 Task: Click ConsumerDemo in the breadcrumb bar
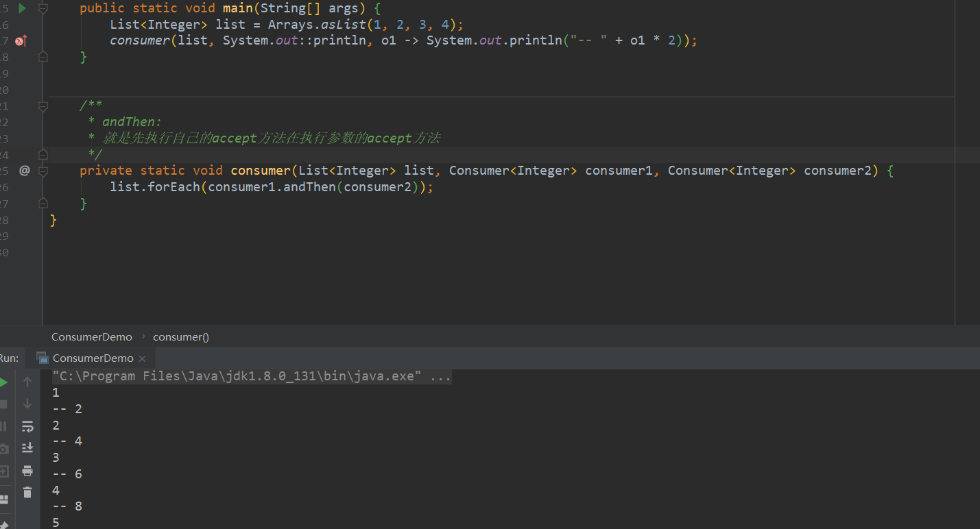point(92,337)
